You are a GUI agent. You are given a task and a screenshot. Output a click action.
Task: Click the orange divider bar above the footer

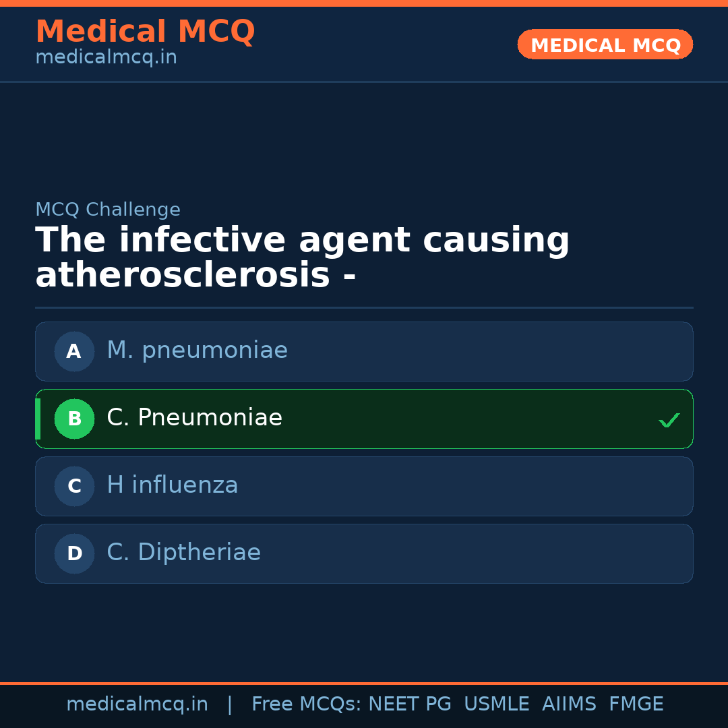click(364, 682)
